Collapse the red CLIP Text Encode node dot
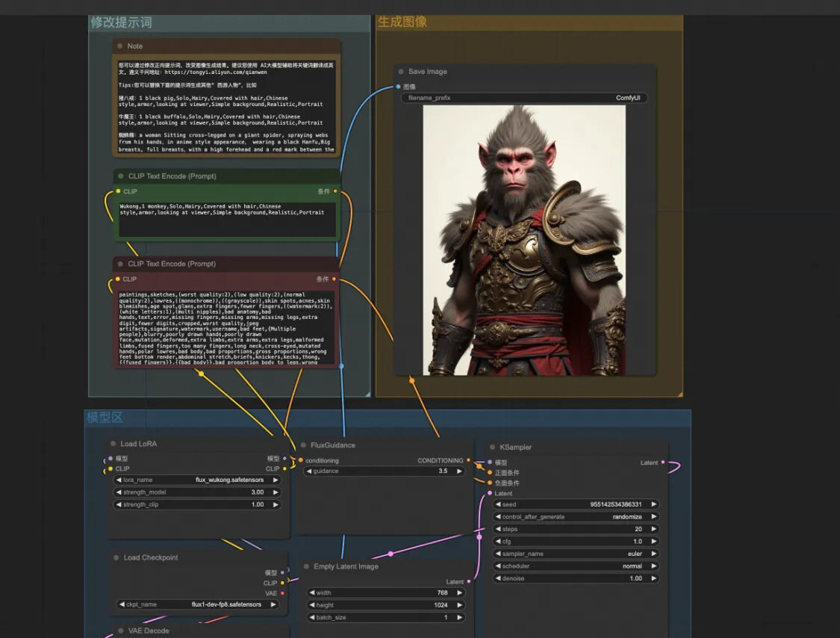The width and height of the screenshot is (840, 638). [x=120, y=264]
